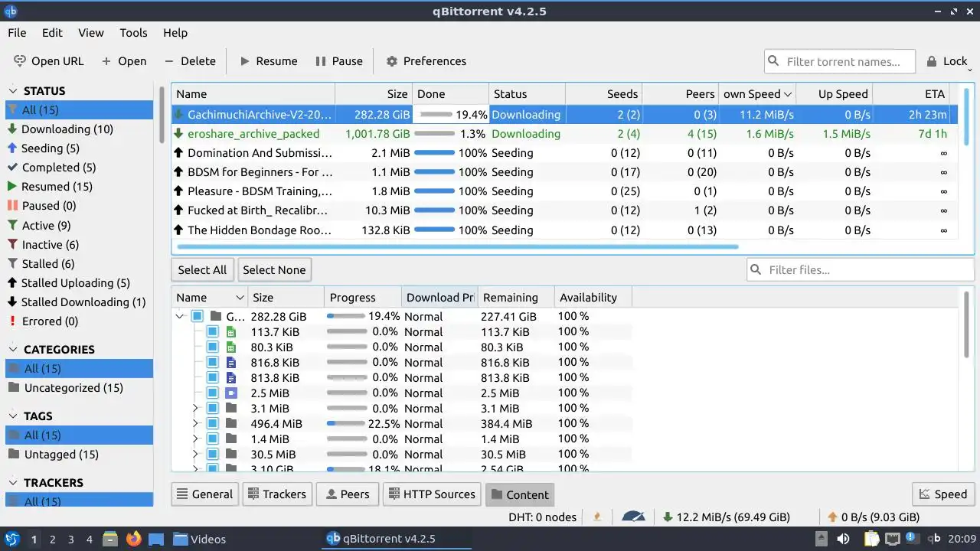980x551 pixels.
Task: Click the Select None button
Action: 274,269
